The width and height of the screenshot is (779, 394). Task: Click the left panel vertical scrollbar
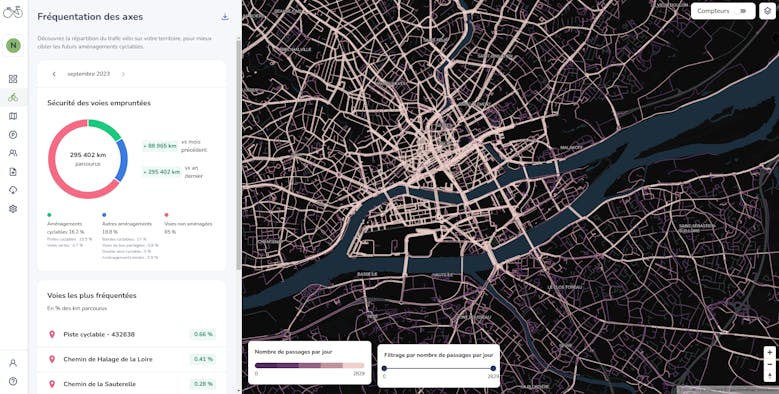pyautogui.click(x=238, y=154)
